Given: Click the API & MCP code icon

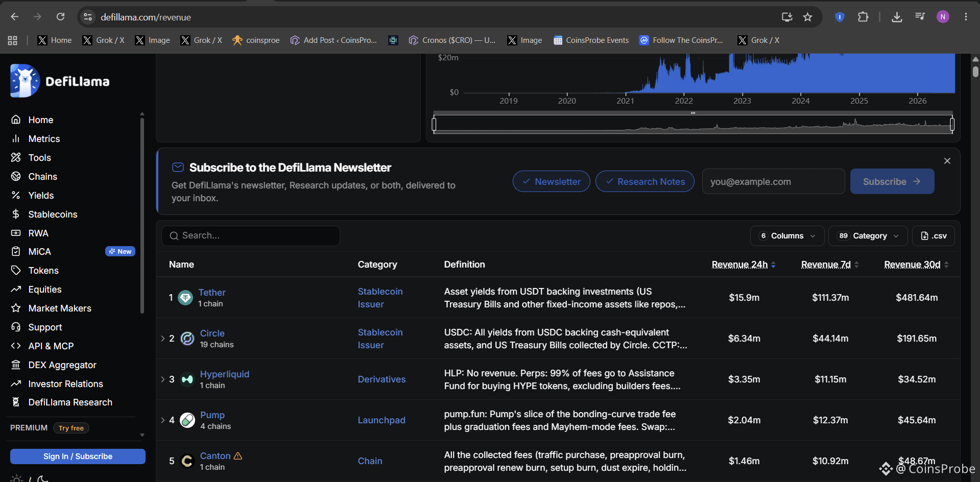Looking at the screenshot, I should click(16, 346).
